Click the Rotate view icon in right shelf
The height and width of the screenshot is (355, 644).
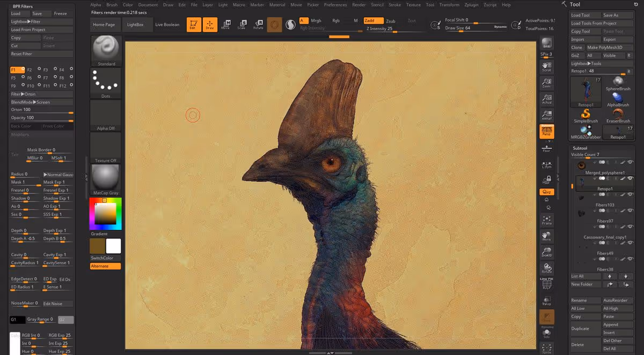pos(546,268)
